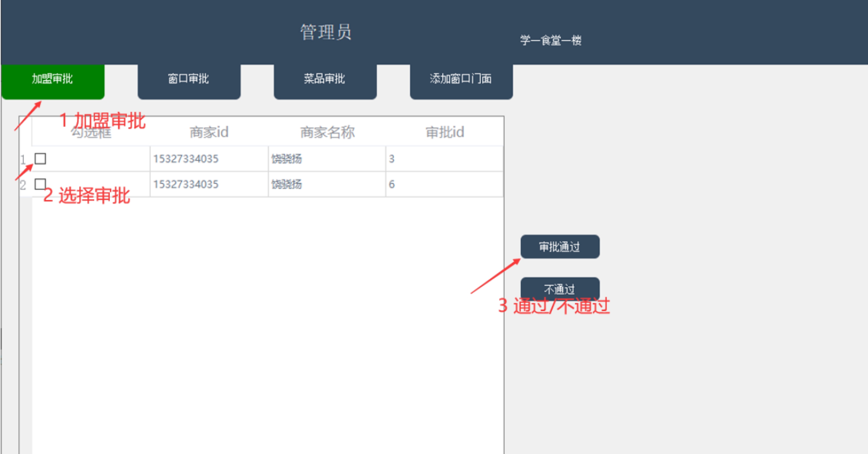868x454 pixels.
Task: Switch to the 窗口审批 tab
Action: click(x=189, y=79)
